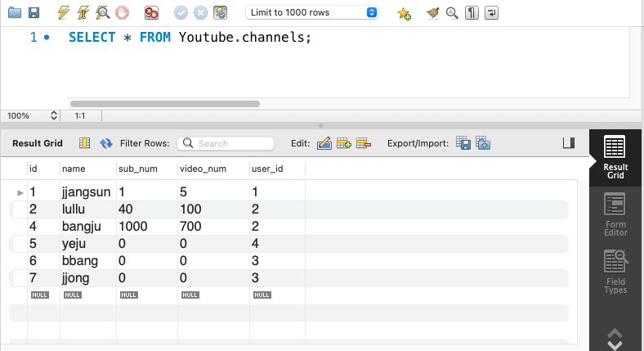Edit current row pencil icon
Image resolution: width=644 pixels, height=351 pixels.
[324, 143]
